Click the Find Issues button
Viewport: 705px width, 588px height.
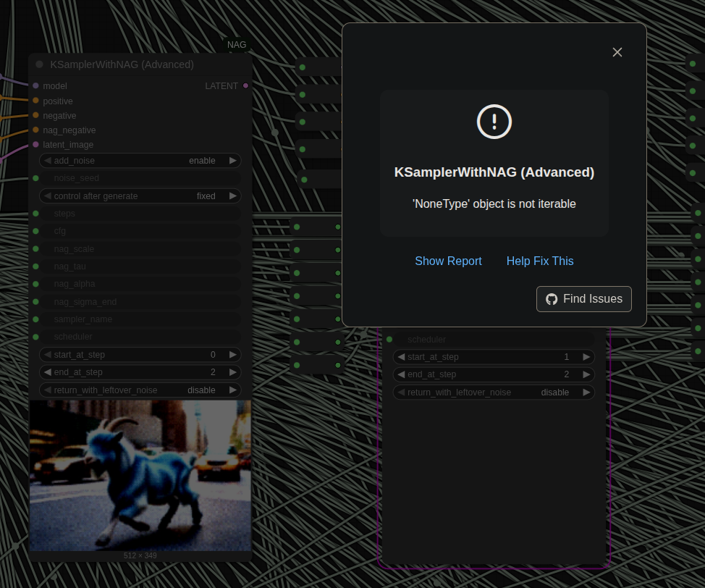tap(584, 299)
